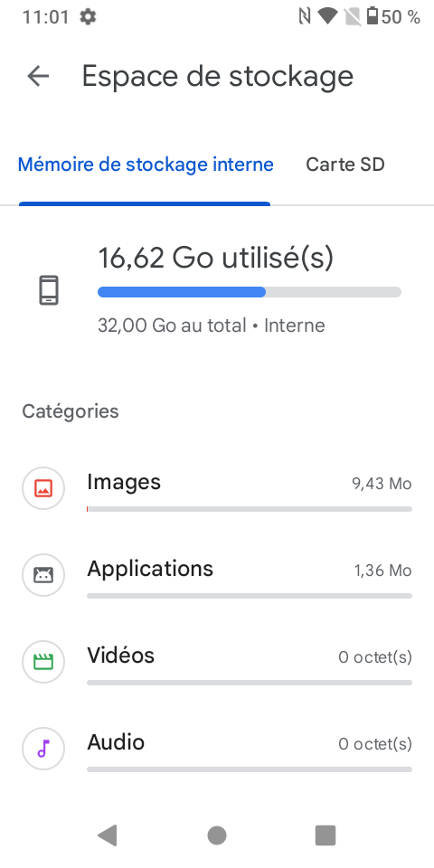Tap the back arrow icon
This screenshot has width=434, height=868.
click(x=38, y=76)
